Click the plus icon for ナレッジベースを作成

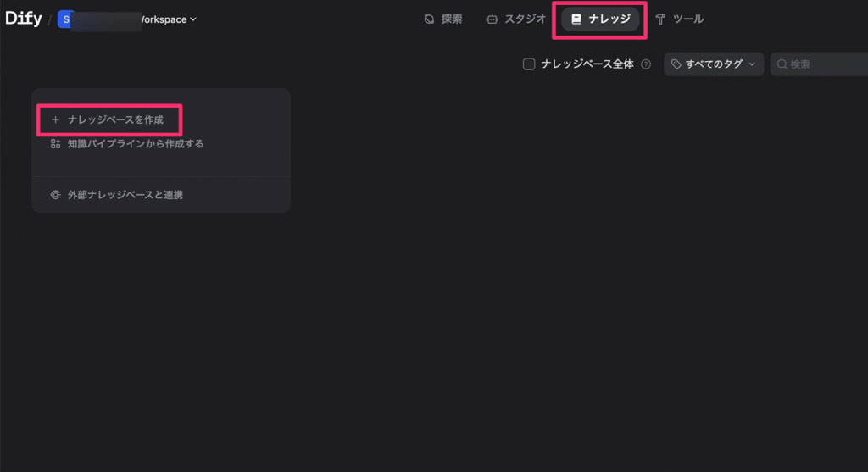point(56,120)
